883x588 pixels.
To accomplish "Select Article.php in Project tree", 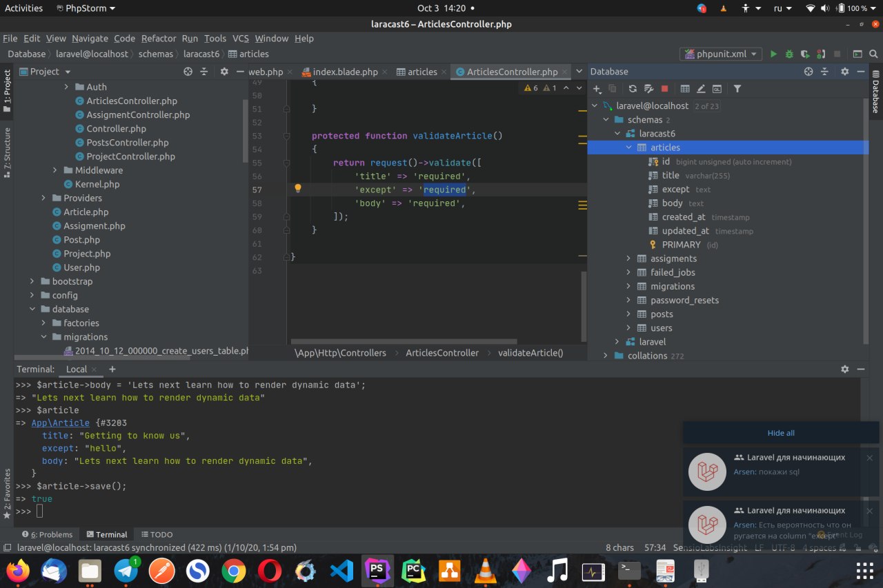I will tap(86, 212).
